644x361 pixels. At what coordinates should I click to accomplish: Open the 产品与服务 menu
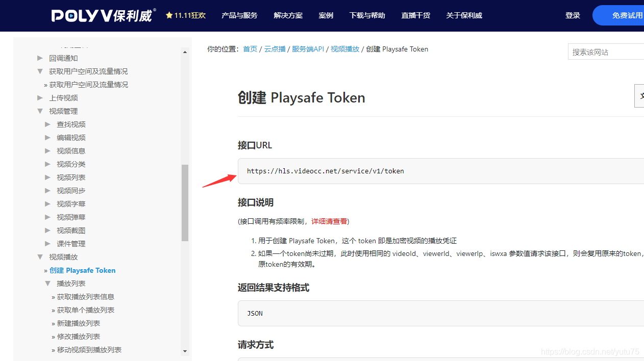click(x=239, y=15)
